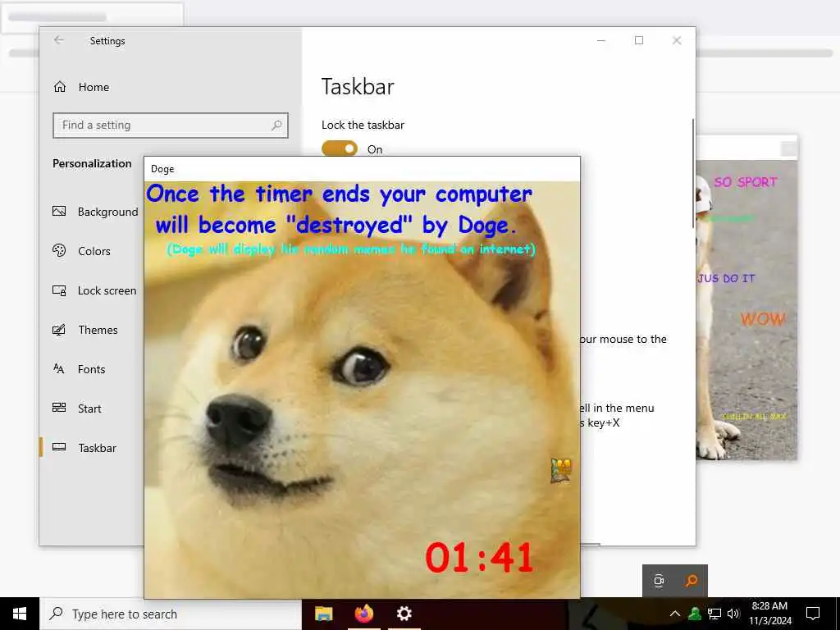The height and width of the screenshot is (630, 840).
Task: Click the Settings window vertical scrollbar
Action: (x=692, y=173)
